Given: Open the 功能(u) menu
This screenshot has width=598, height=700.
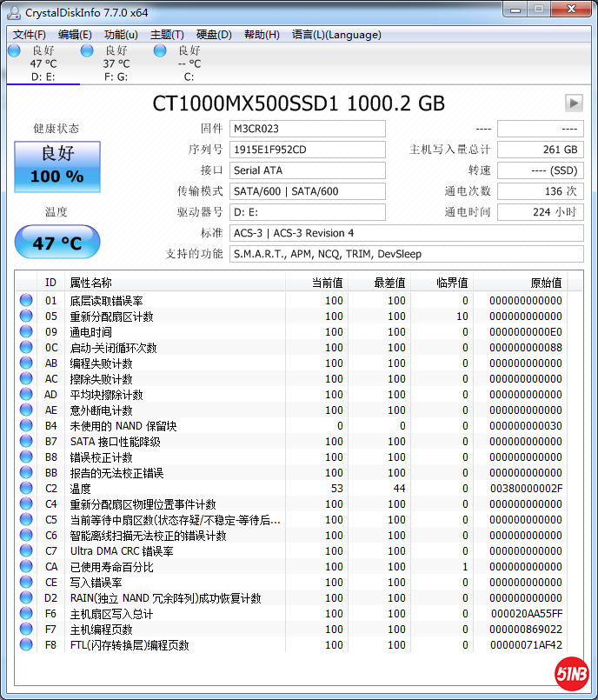Looking at the screenshot, I should (121, 35).
